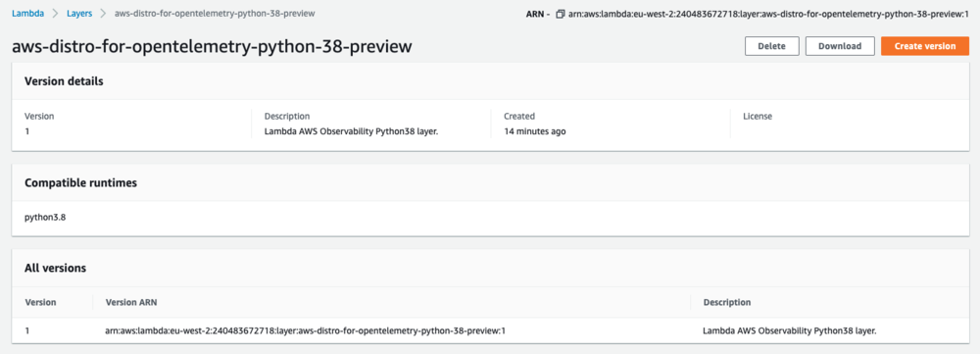
Task: Click the Version label in Version details
Action: 39,117
